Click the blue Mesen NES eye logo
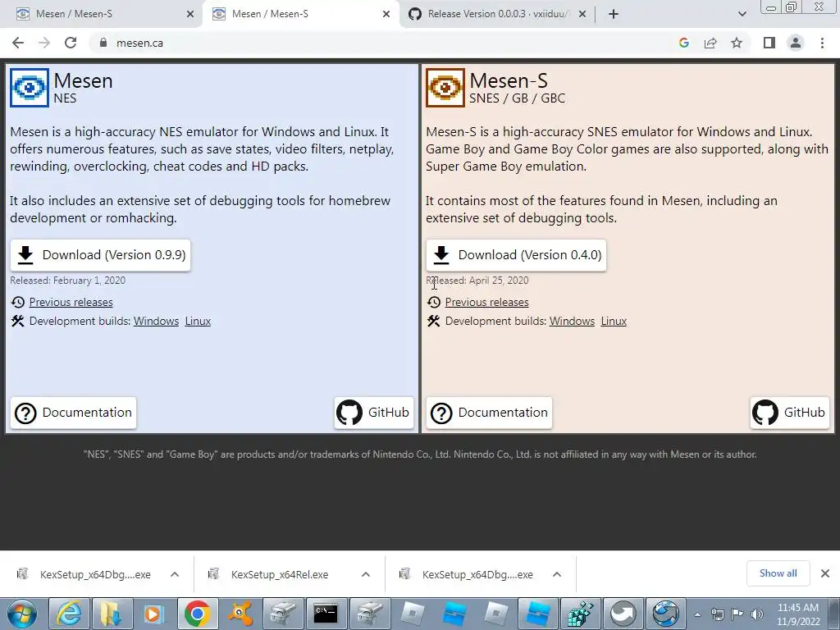 click(x=30, y=87)
